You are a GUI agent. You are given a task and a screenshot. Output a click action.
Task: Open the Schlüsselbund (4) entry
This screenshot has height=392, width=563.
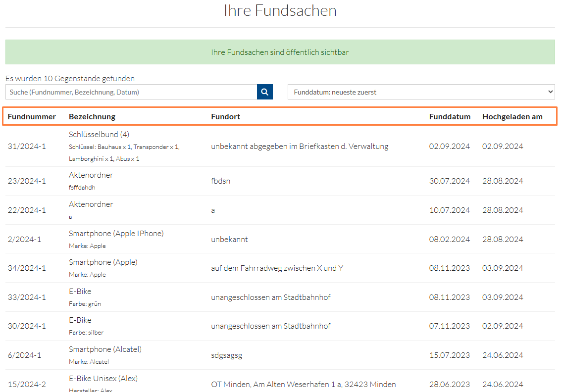(x=99, y=135)
